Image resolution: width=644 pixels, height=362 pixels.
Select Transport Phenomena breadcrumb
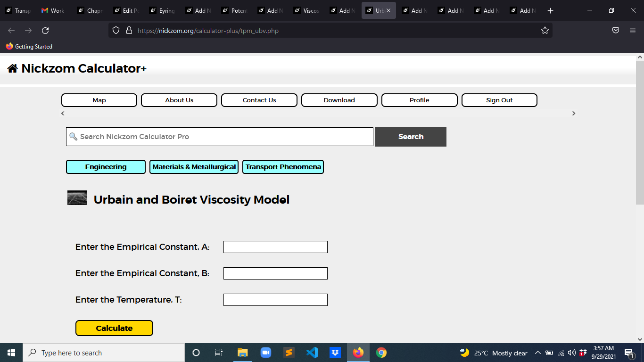(283, 167)
